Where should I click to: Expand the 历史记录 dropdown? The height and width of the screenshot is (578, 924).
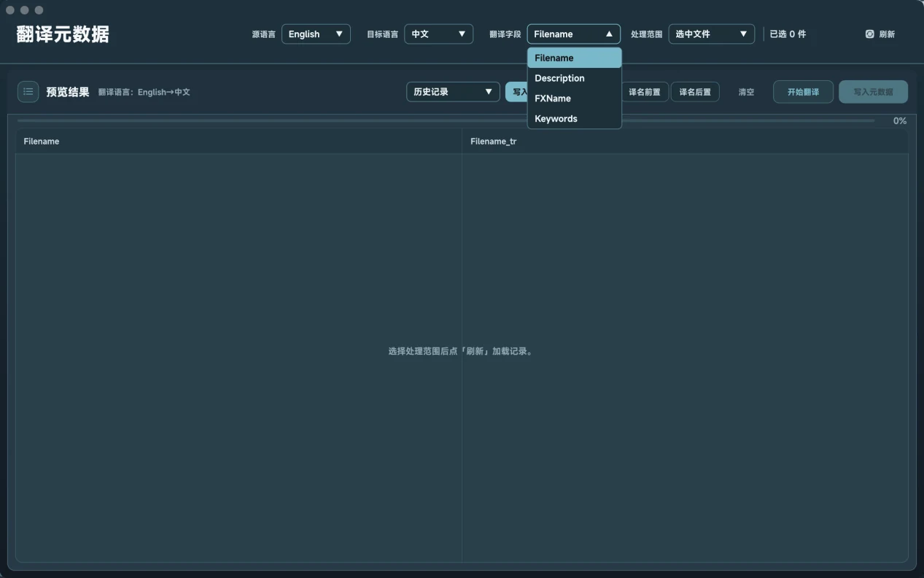tap(453, 92)
